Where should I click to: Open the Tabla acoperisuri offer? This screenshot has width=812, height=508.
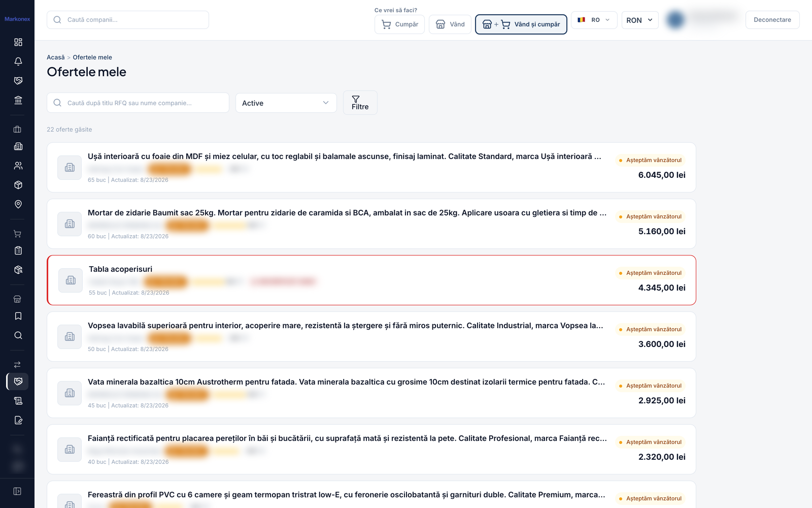point(371,280)
